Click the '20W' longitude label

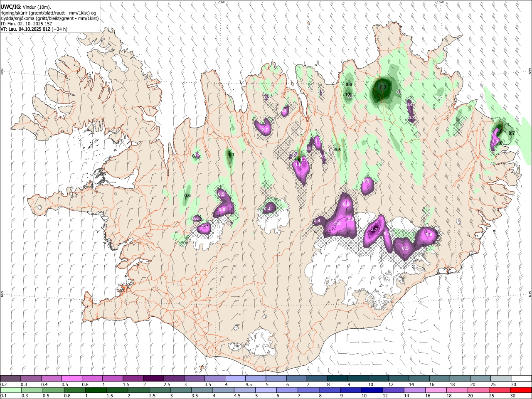221,2
